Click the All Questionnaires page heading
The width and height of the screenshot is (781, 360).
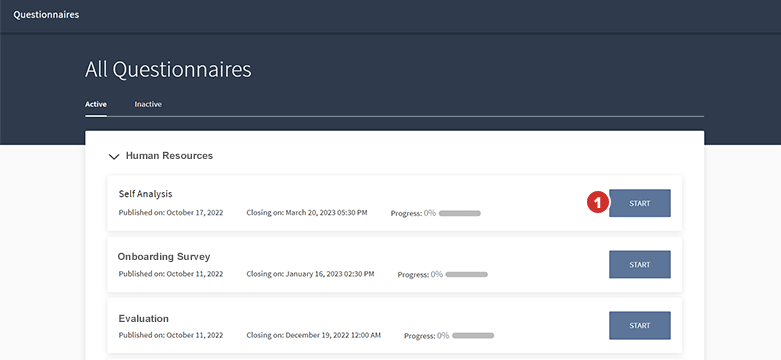click(x=168, y=69)
